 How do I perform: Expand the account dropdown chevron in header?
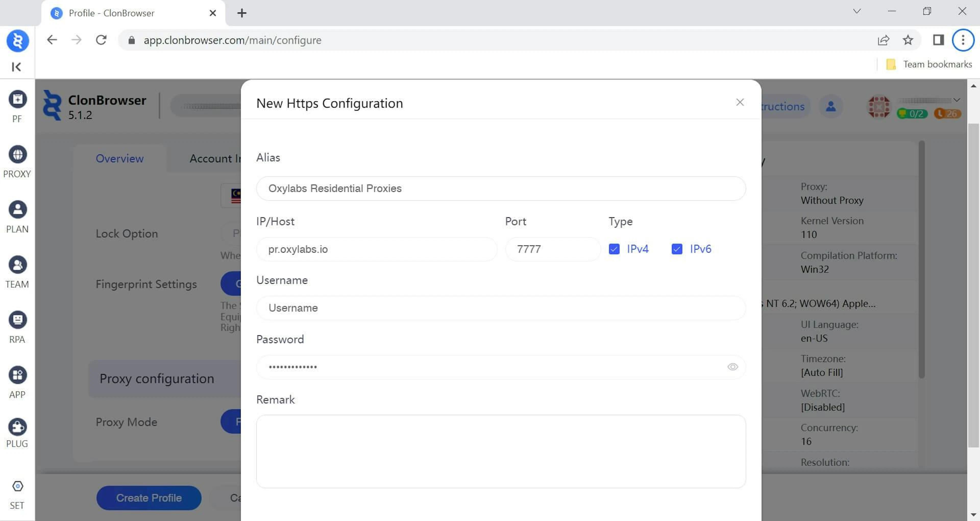coord(957,100)
